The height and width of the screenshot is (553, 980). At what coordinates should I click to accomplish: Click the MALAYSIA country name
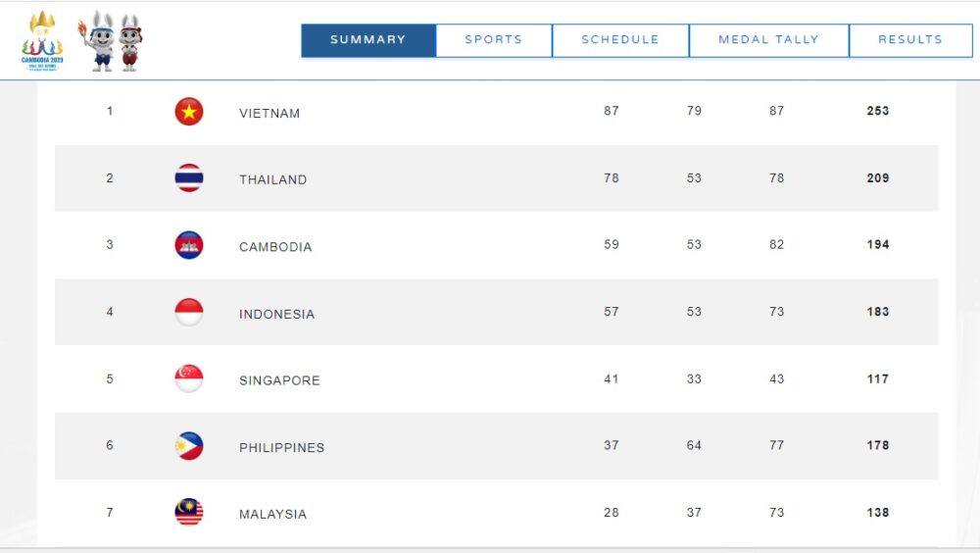point(273,514)
